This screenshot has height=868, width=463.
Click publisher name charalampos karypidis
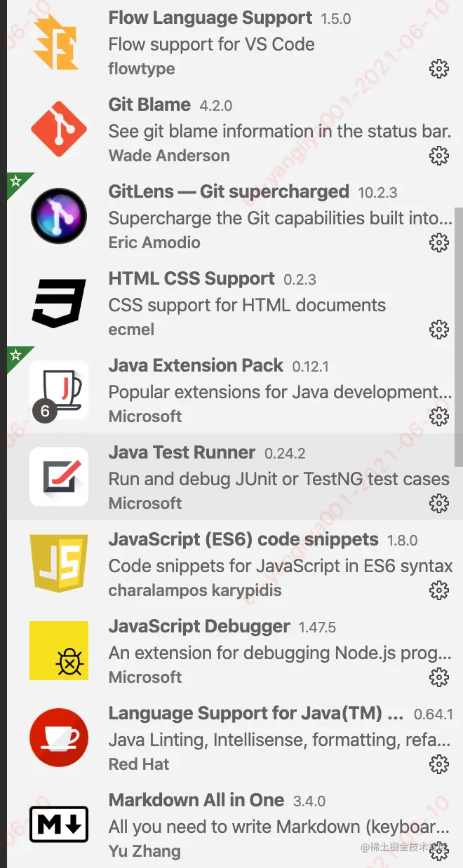point(195,590)
